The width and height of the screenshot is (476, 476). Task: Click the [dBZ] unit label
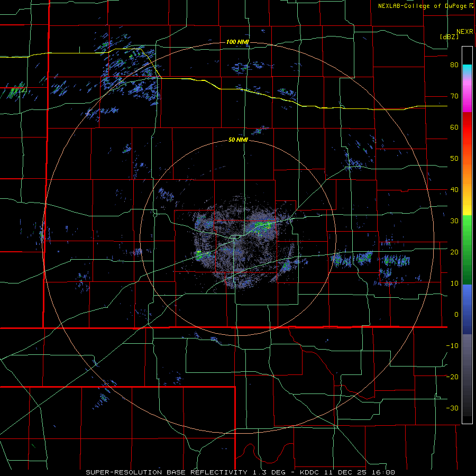pos(449,37)
